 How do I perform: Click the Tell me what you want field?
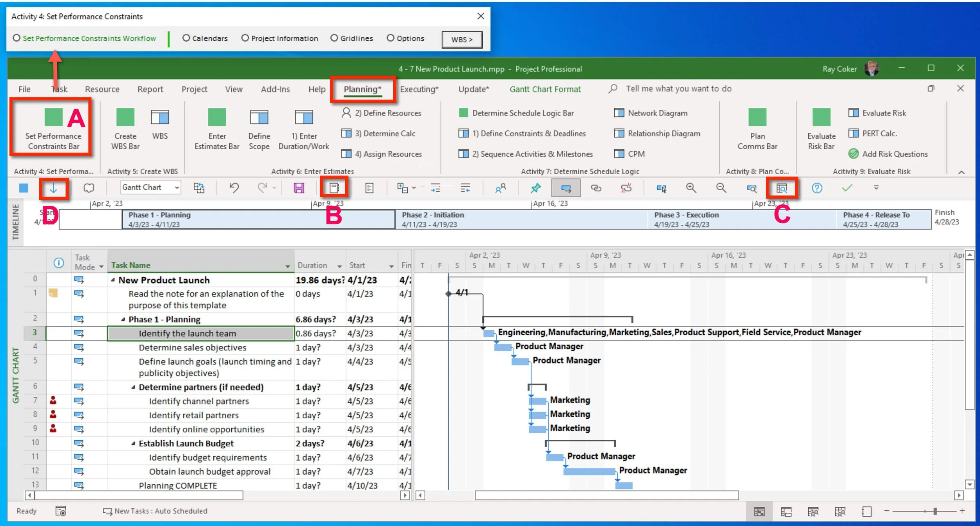[678, 89]
